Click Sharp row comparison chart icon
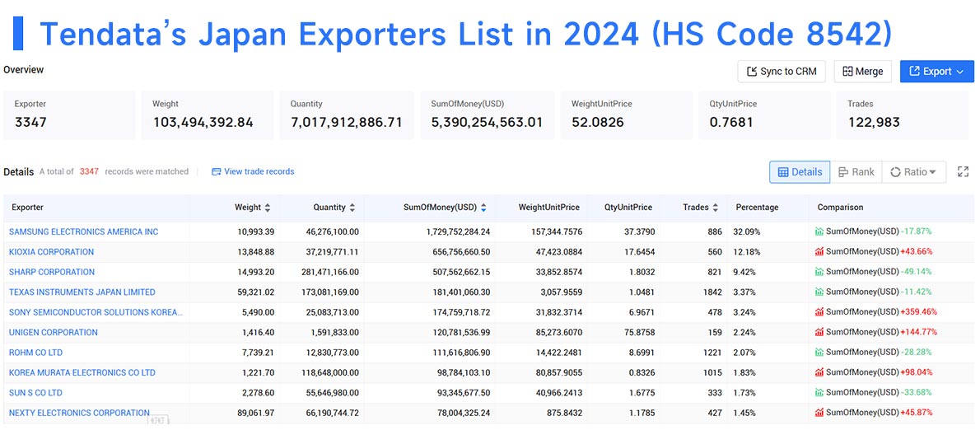 click(x=819, y=271)
